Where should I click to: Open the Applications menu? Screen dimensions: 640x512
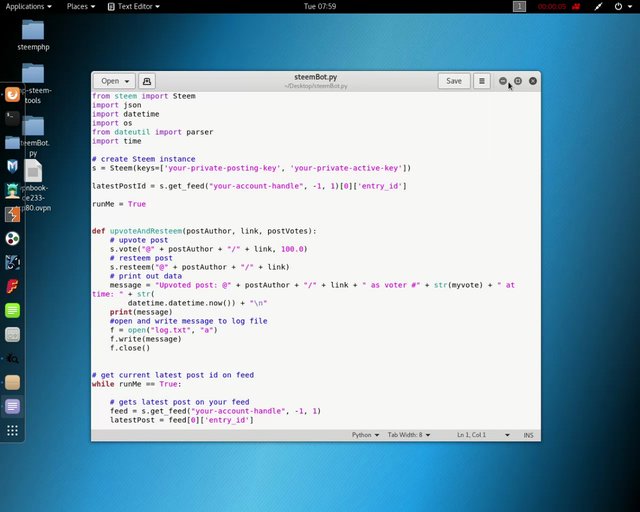(x=29, y=7)
